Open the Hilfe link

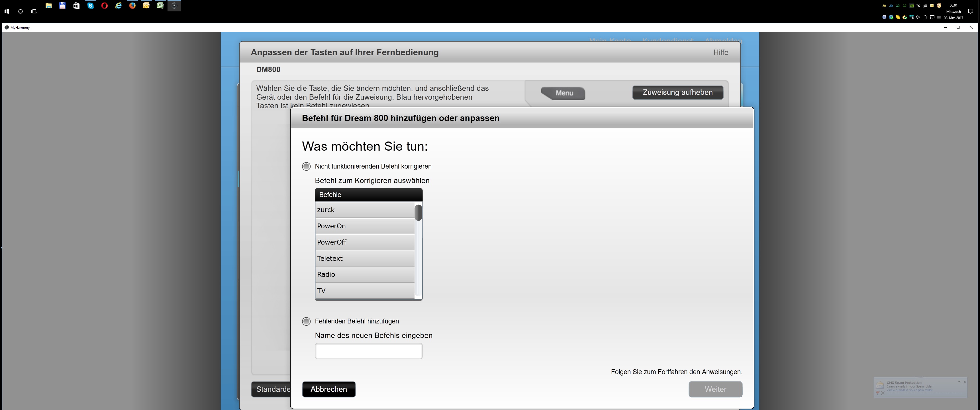click(720, 52)
